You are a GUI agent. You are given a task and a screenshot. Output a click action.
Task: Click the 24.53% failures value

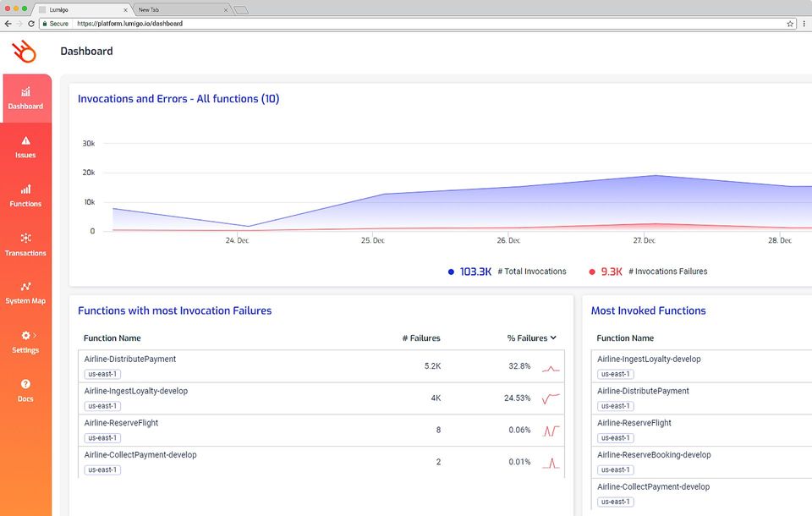pyautogui.click(x=518, y=398)
